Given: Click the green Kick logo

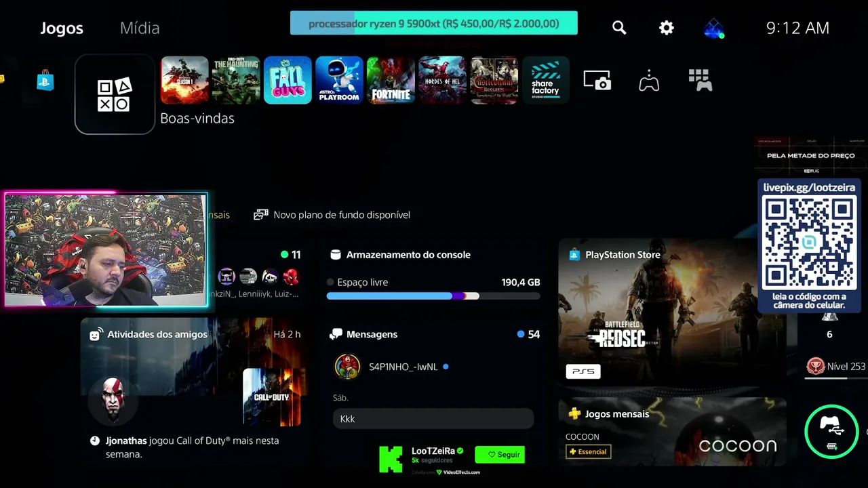Looking at the screenshot, I should tap(391, 459).
